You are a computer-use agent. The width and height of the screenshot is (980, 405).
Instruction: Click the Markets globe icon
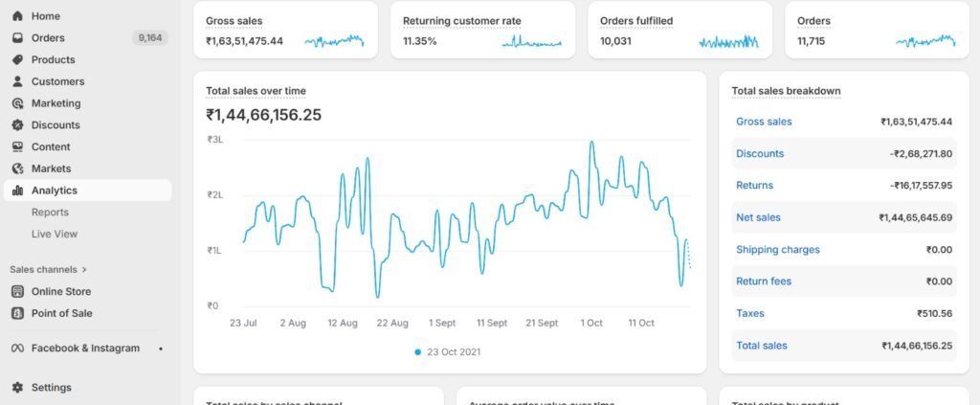point(17,169)
